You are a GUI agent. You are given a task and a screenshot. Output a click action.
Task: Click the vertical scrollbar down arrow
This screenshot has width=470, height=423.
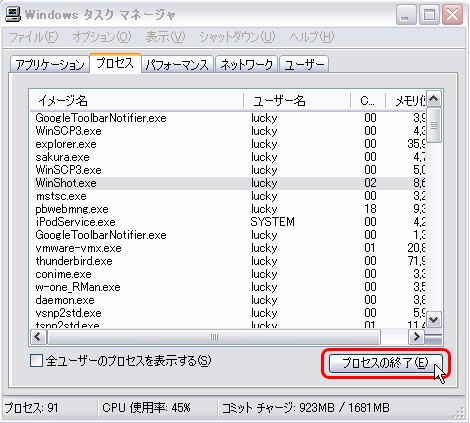coord(434,320)
